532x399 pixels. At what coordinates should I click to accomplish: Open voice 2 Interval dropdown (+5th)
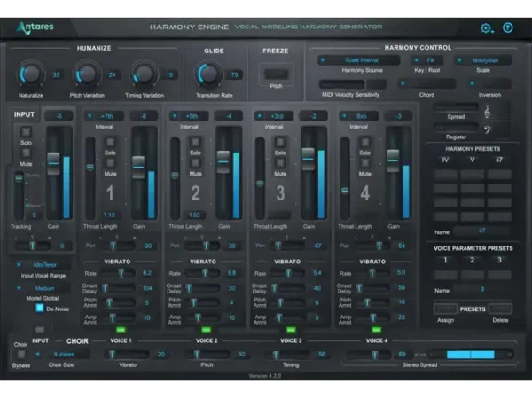pos(189,116)
